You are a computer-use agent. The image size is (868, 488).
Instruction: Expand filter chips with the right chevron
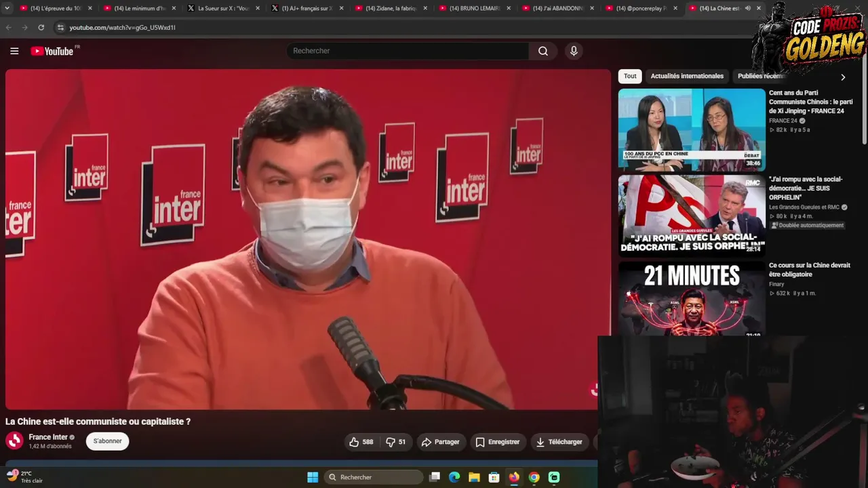[843, 77]
